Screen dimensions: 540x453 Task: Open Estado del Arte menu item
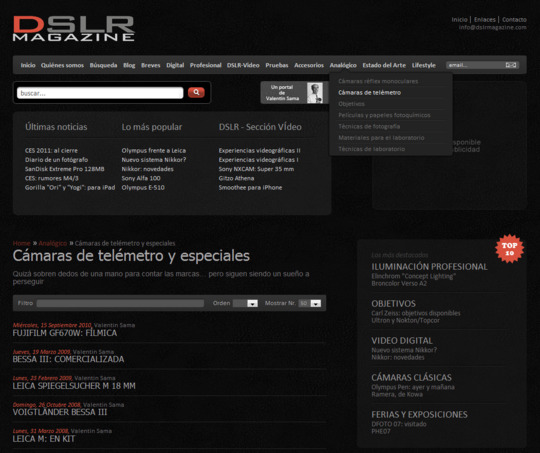(384, 65)
